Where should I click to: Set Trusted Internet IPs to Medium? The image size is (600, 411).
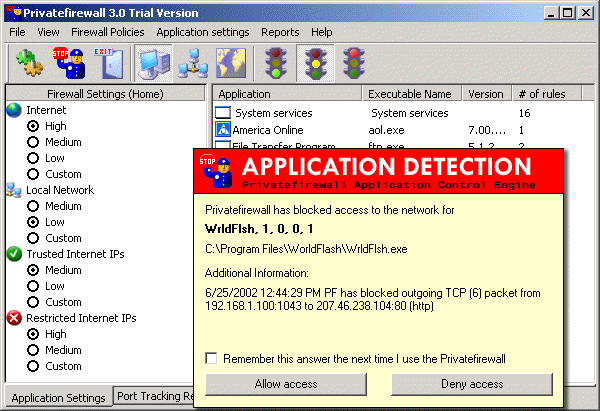click(x=33, y=270)
